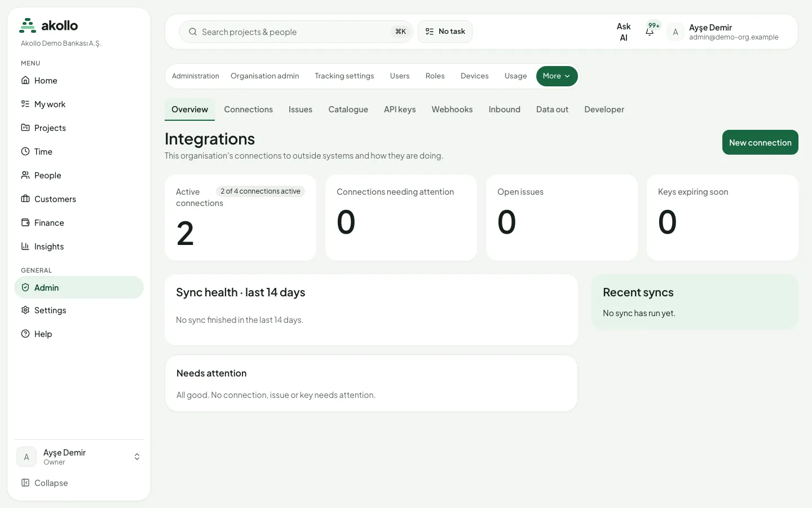
Task: Open the account switcher chevron in sidebar
Action: (137, 457)
